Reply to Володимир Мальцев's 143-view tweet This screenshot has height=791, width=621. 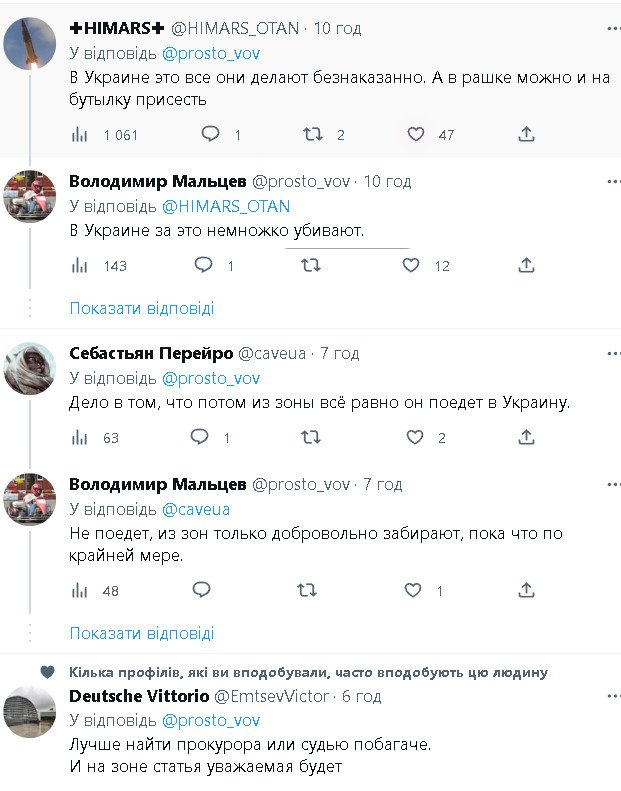[x=202, y=265]
